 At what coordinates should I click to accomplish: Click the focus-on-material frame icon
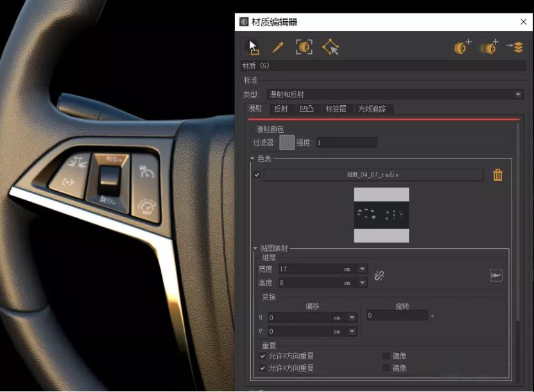305,47
